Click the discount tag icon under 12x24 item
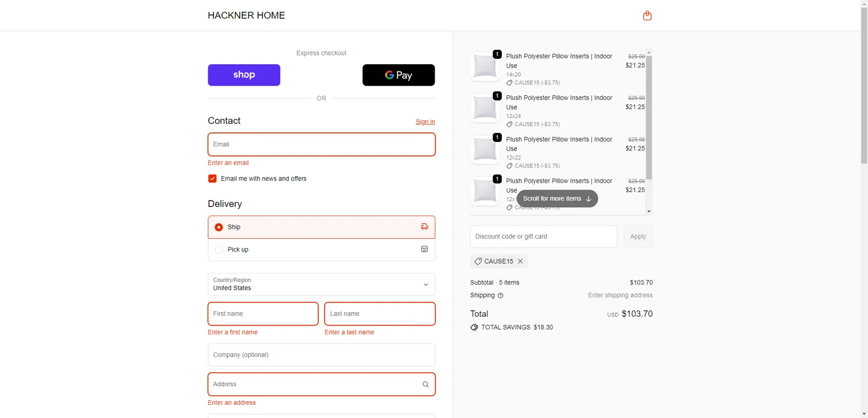 [x=509, y=124]
